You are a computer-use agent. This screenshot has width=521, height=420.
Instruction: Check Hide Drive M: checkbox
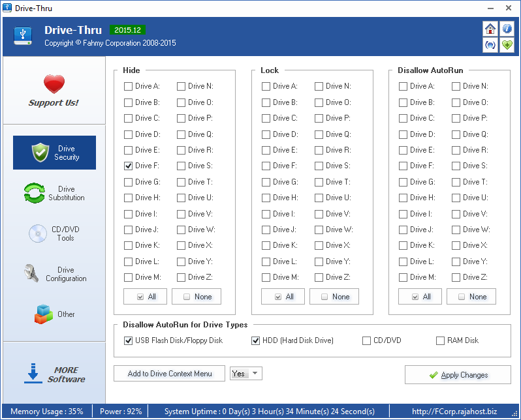[128, 277]
